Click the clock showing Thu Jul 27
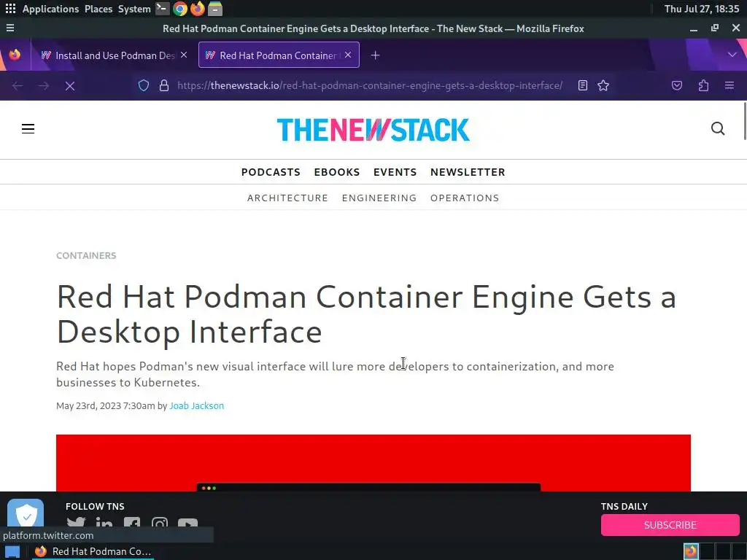 701,9
